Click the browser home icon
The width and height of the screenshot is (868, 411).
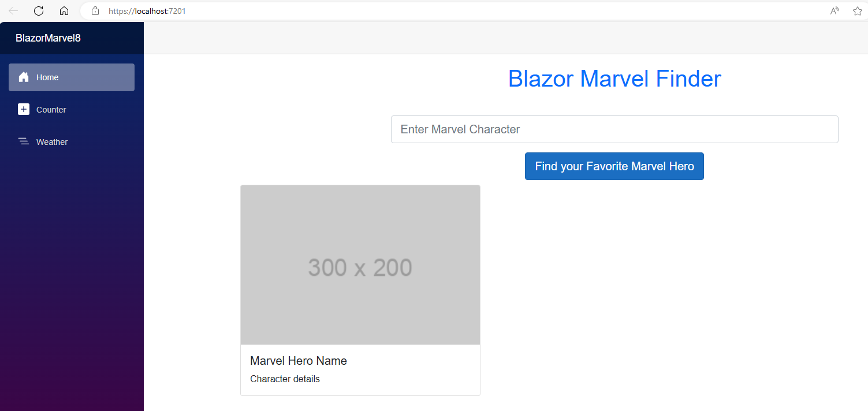point(64,11)
